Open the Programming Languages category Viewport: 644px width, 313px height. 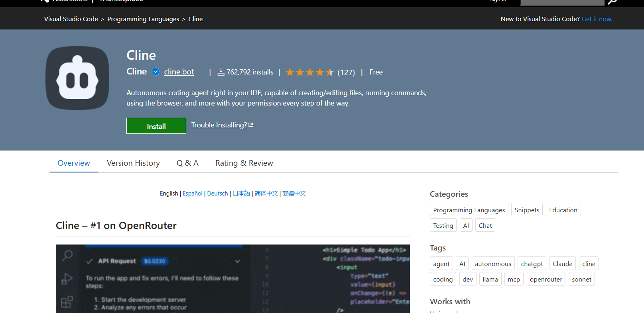pos(469,210)
